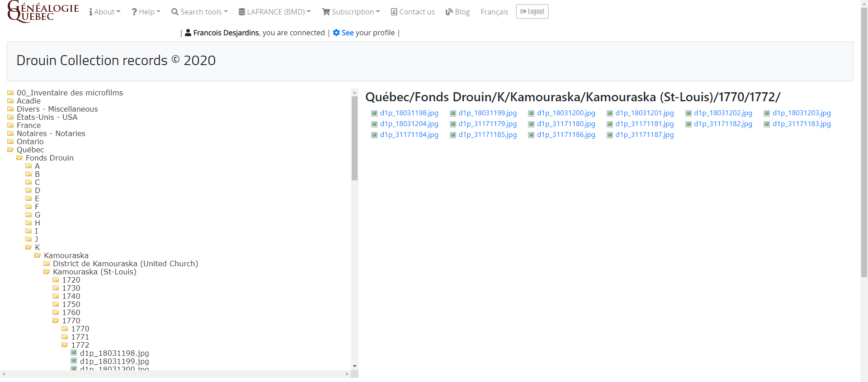Click the connected-user person icon
Viewport: 868px width, 382px height.
(x=188, y=33)
